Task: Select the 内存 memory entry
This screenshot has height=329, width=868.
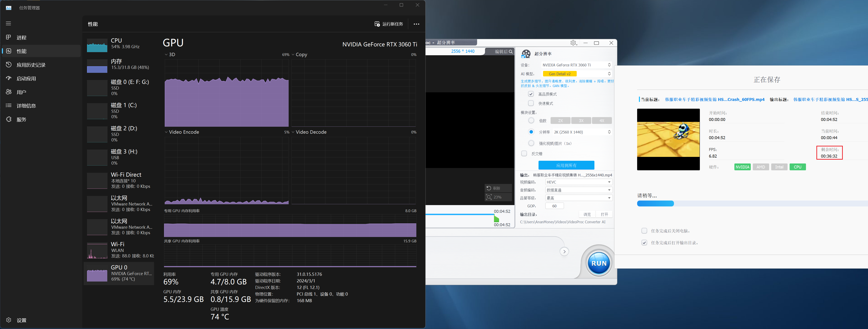Action: (119, 65)
